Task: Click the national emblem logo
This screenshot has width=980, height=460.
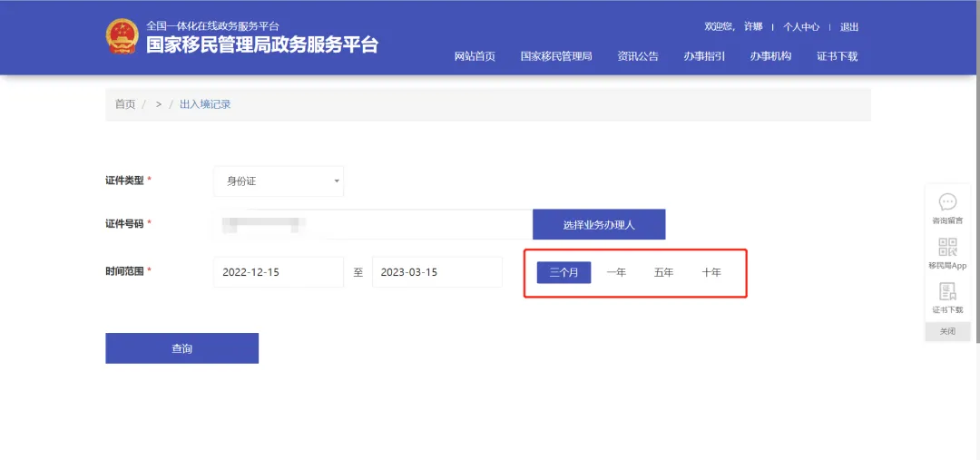Action: tap(122, 36)
